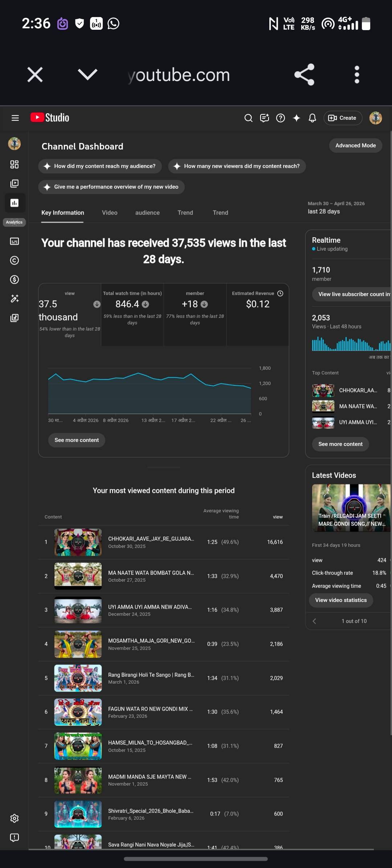Open the date range last 28 days selector

[336, 208]
